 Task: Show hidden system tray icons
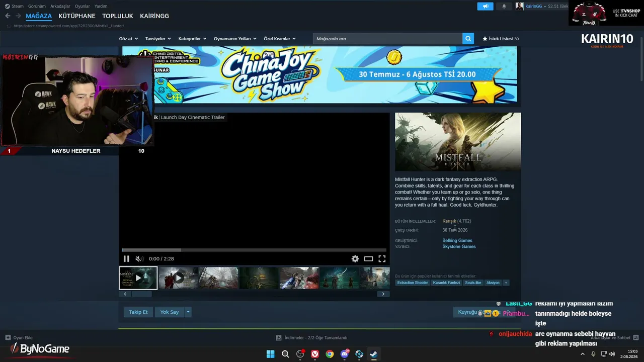(583, 354)
